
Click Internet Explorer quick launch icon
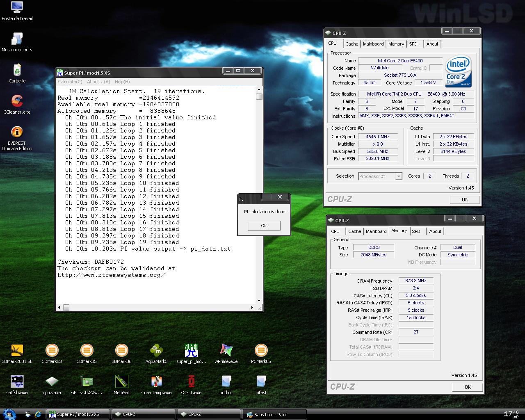click(38, 414)
